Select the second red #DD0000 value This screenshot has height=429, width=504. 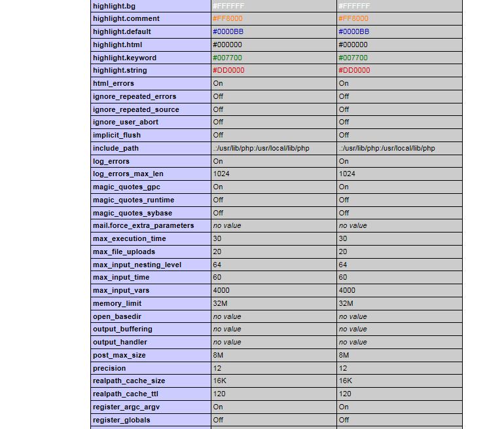pos(354,71)
